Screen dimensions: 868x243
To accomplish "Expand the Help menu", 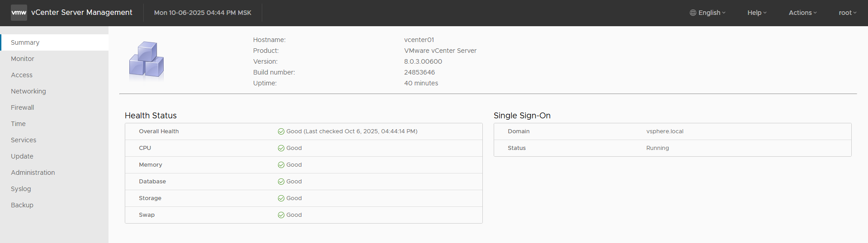I will pyautogui.click(x=757, y=13).
